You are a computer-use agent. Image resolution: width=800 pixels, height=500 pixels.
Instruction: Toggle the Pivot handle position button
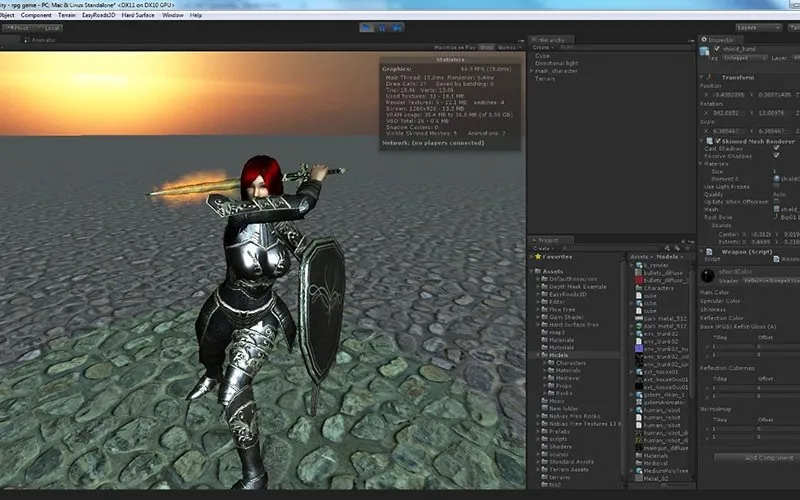point(17,28)
